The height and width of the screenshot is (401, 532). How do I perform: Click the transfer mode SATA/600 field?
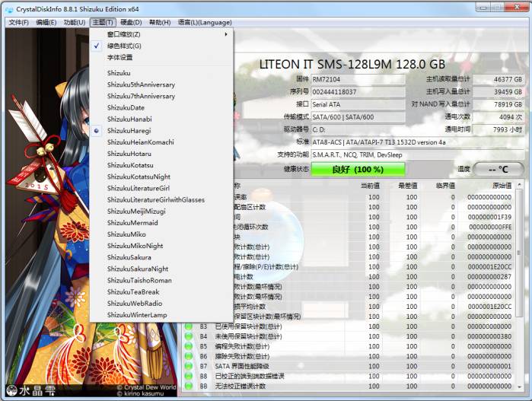358,117
